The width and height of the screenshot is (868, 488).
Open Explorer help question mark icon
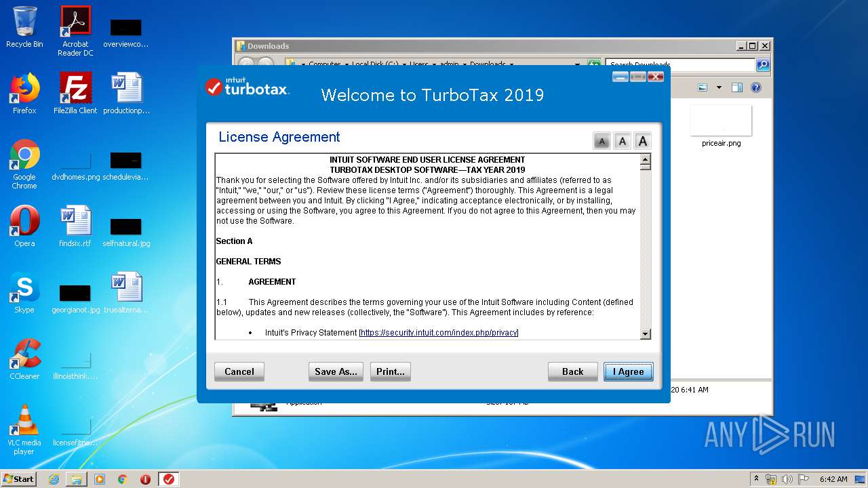coord(756,87)
